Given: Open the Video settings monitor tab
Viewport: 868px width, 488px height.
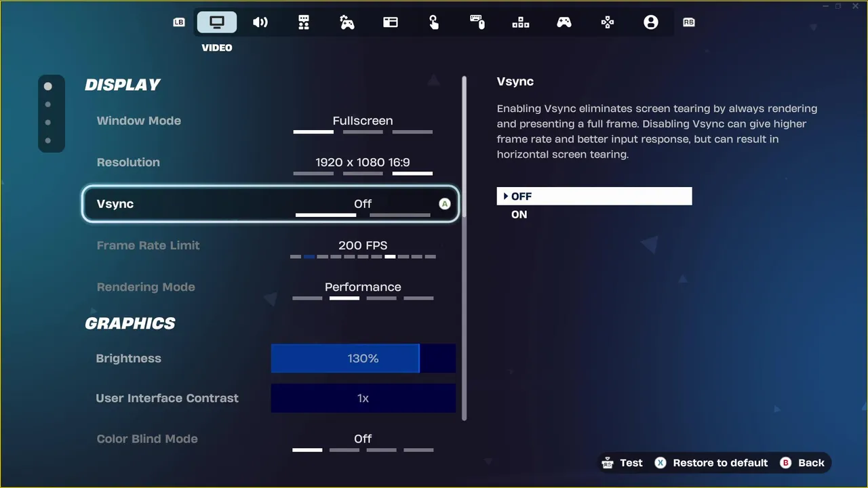Looking at the screenshot, I should tap(217, 22).
